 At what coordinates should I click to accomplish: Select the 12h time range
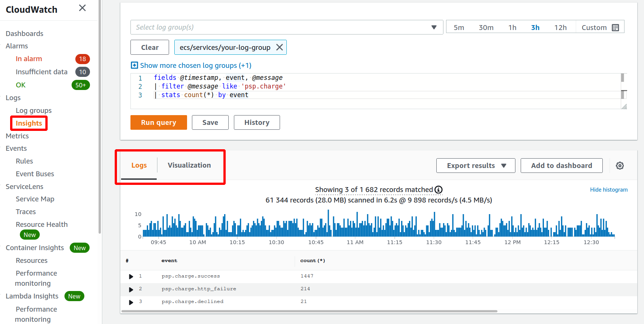[560, 27]
